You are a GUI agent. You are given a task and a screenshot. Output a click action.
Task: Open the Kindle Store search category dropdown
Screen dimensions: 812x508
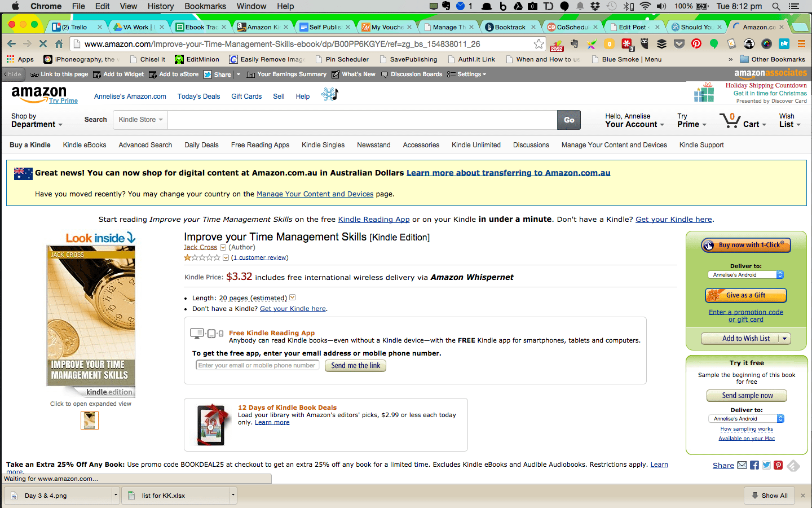[140, 120]
